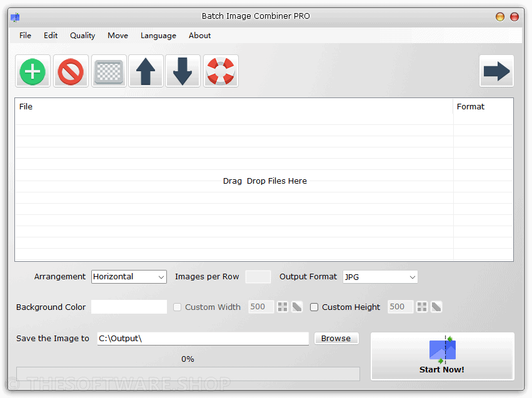Click the Custom Width value field
The width and height of the screenshot is (532, 398).
click(261, 307)
